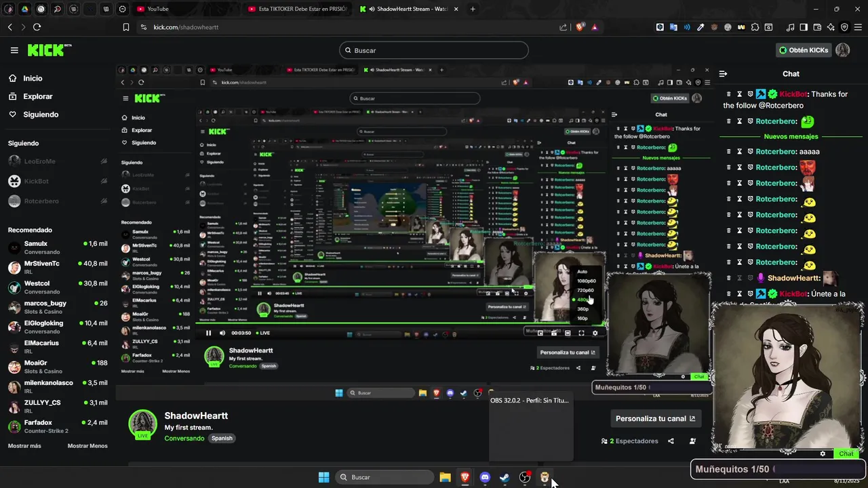This screenshot has height=488, width=868.
Task: Open the ElMacarius IRL channel
Action: click(x=58, y=346)
